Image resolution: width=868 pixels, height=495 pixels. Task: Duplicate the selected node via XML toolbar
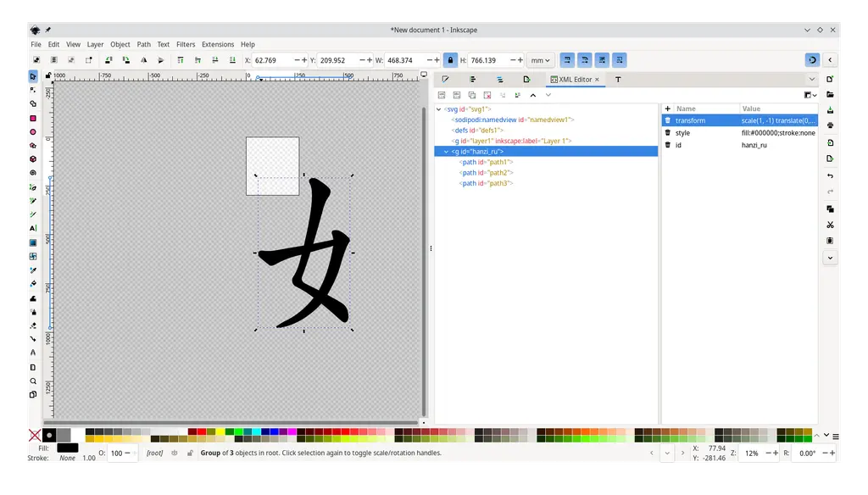point(472,95)
